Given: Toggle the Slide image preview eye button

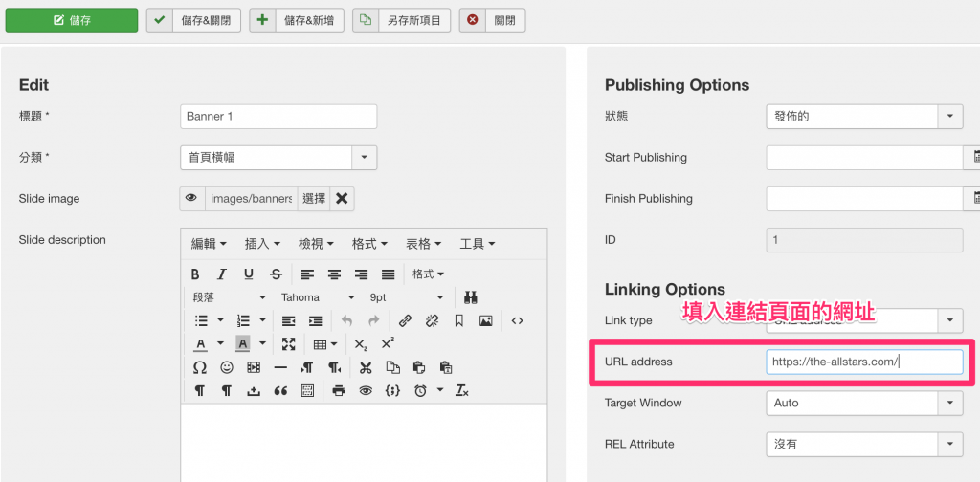Looking at the screenshot, I should point(191,198).
